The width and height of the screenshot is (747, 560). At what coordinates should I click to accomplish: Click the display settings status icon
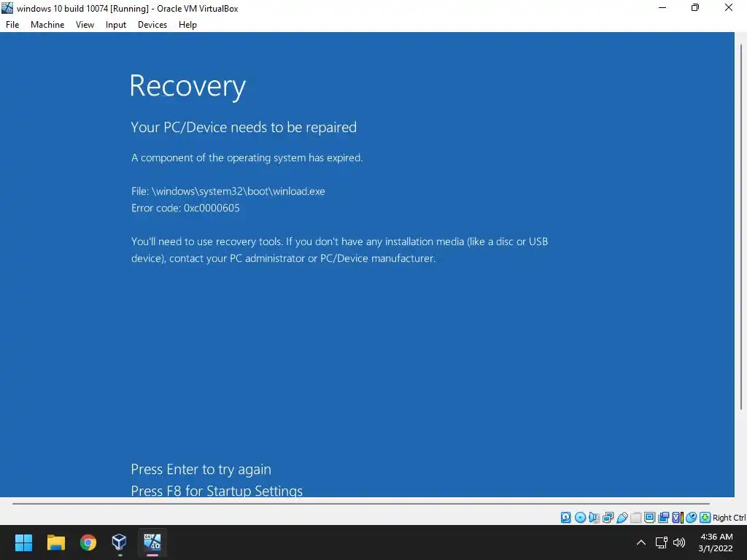[649, 518]
